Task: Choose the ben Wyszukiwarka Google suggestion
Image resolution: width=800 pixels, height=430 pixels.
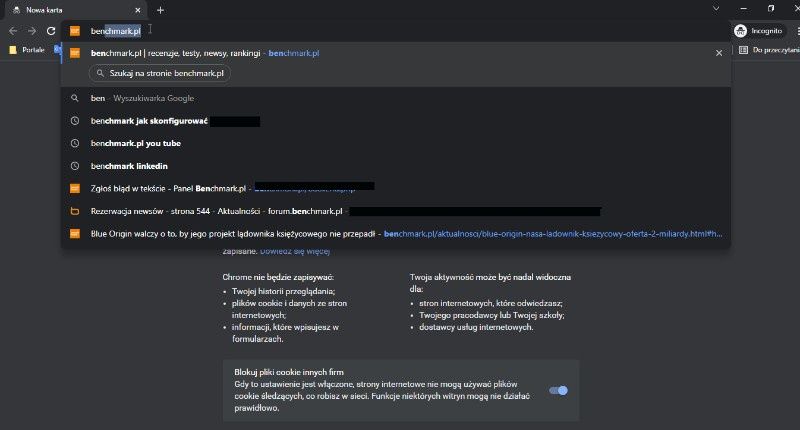Action: [395, 98]
